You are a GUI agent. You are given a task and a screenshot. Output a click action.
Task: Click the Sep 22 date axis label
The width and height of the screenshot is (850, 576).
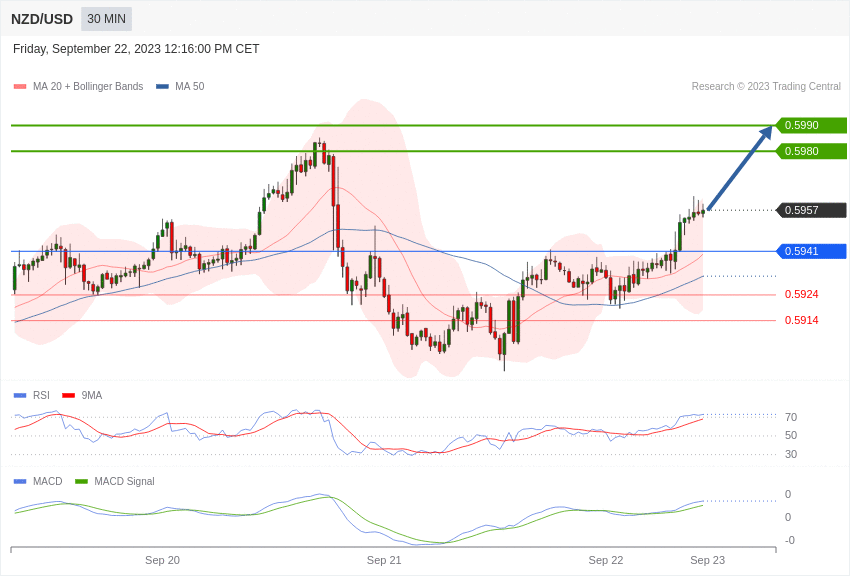(x=606, y=560)
